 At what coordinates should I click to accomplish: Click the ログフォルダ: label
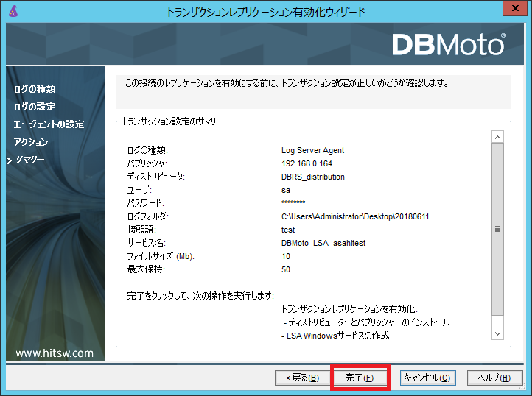coord(147,216)
